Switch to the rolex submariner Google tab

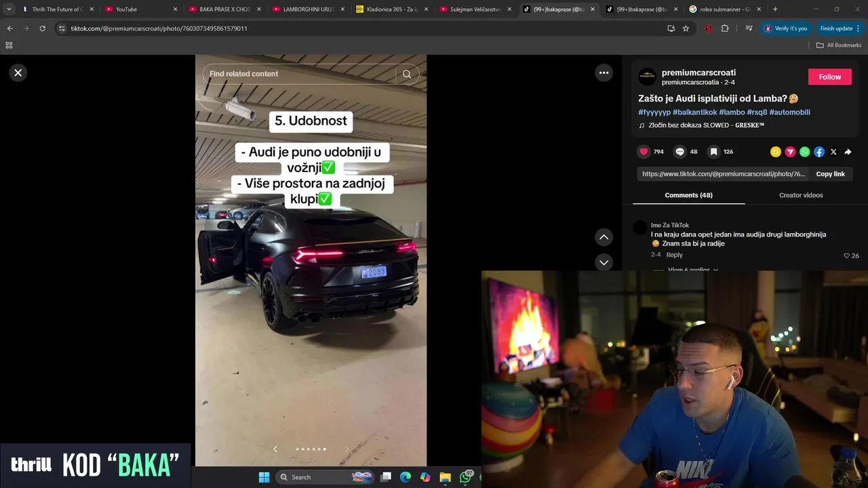pos(724,9)
